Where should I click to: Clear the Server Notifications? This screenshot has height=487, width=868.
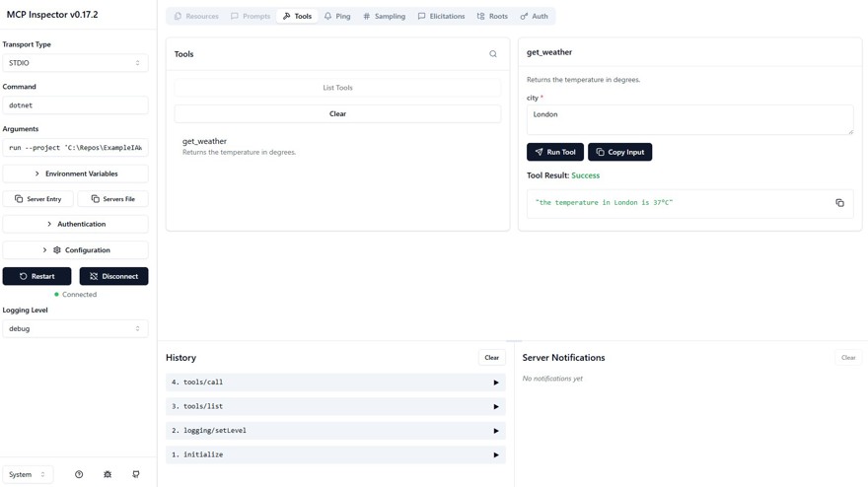848,358
